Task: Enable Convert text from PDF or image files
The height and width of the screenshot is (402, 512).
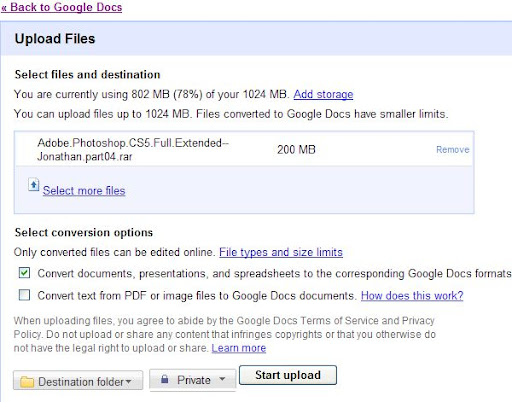Action: tap(24, 295)
